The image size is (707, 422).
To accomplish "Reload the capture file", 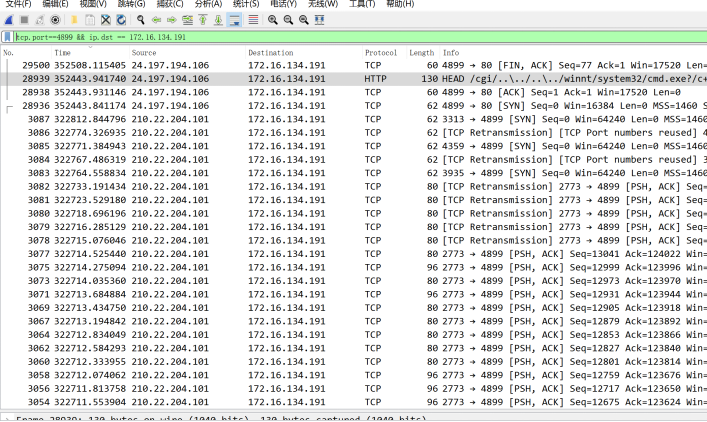I will tap(121, 20).
